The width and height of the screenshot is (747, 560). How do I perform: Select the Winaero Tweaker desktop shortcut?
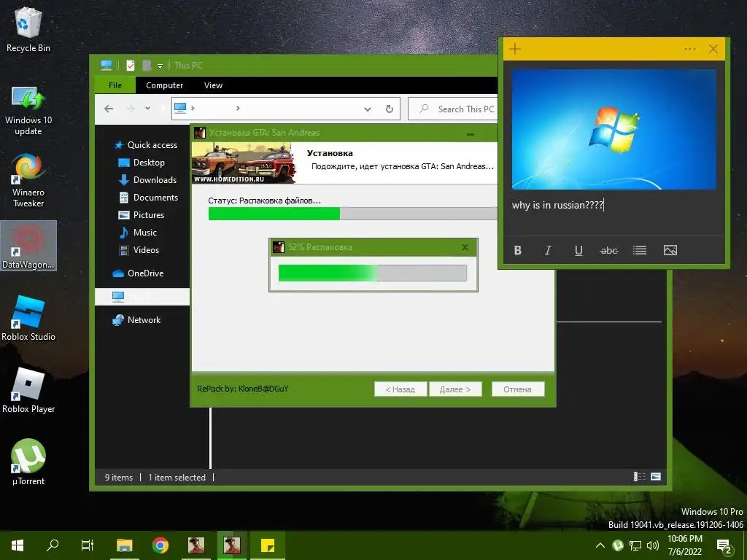(28, 181)
